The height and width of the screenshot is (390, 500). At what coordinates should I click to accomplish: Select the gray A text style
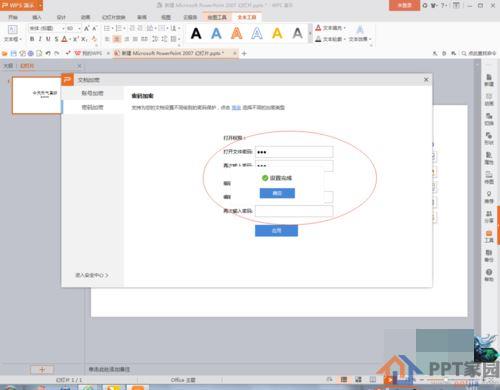click(298, 33)
